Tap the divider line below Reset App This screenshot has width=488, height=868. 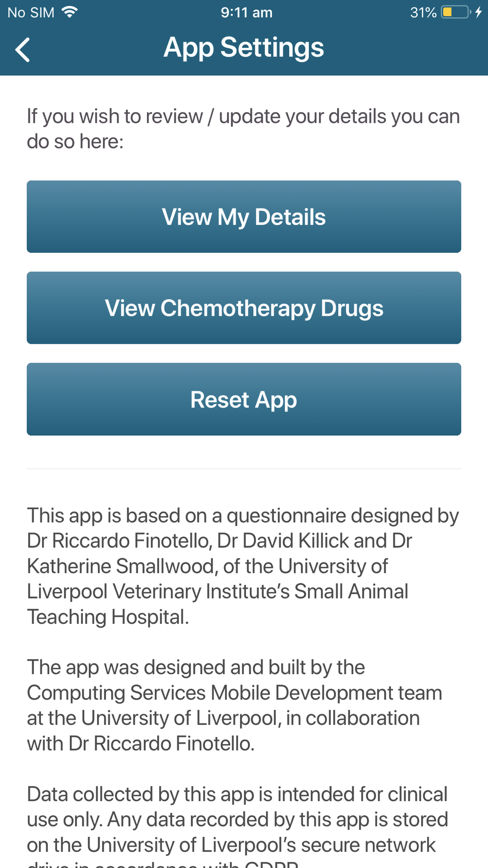244,469
